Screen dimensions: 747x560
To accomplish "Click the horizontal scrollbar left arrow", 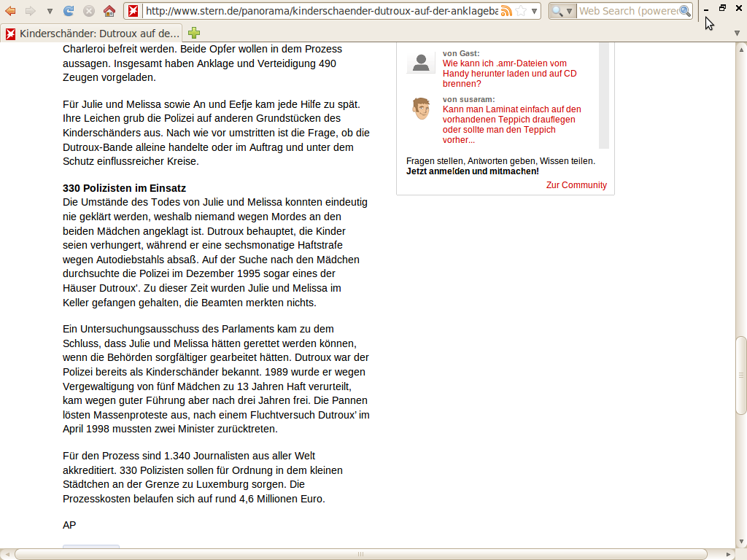I will [7, 554].
